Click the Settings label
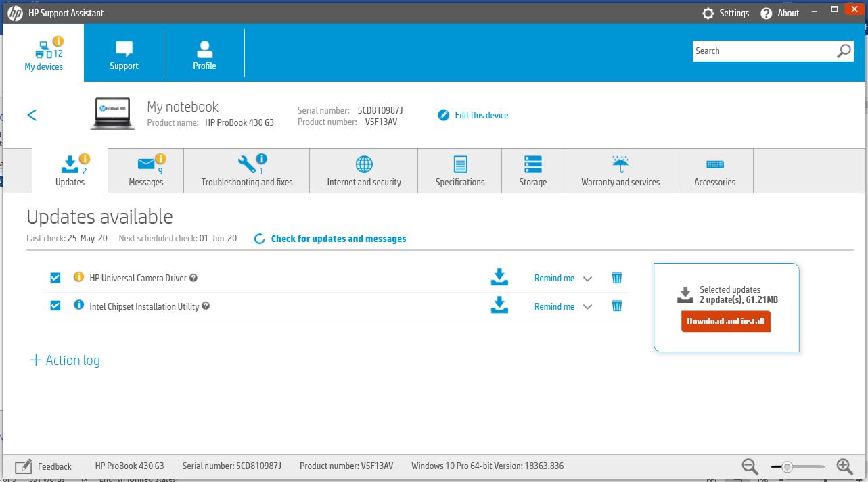Viewport: 868px width, 482px height. coord(734,13)
